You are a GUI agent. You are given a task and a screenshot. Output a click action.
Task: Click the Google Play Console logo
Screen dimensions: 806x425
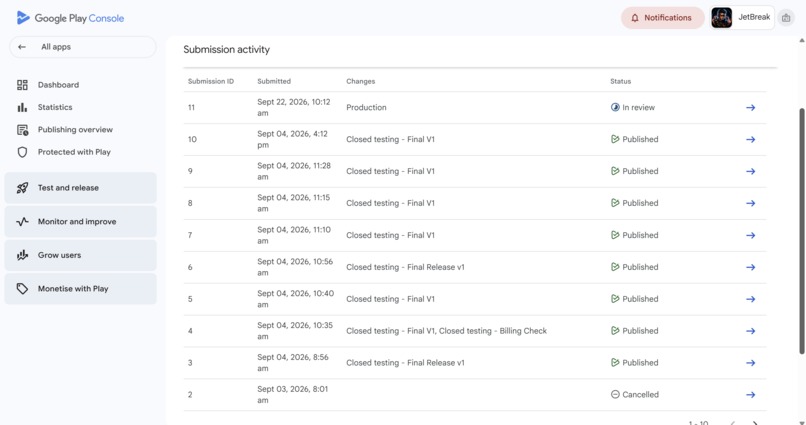(70, 18)
